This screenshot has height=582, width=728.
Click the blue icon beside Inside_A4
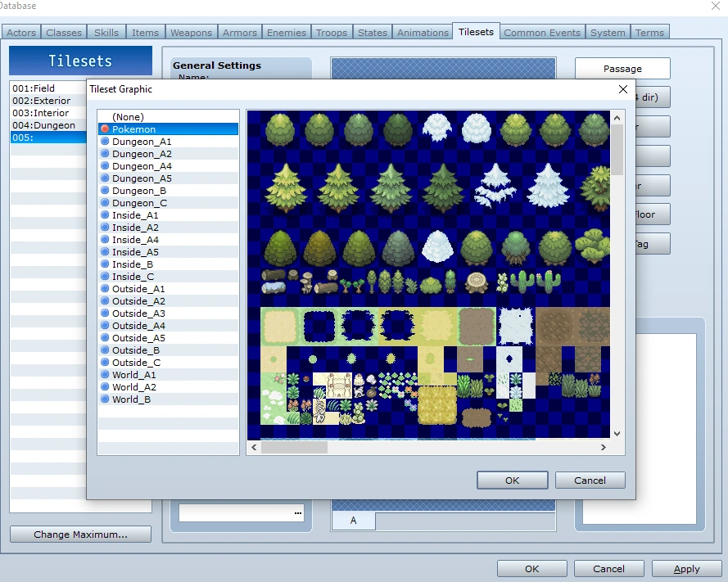[x=105, y=240]
